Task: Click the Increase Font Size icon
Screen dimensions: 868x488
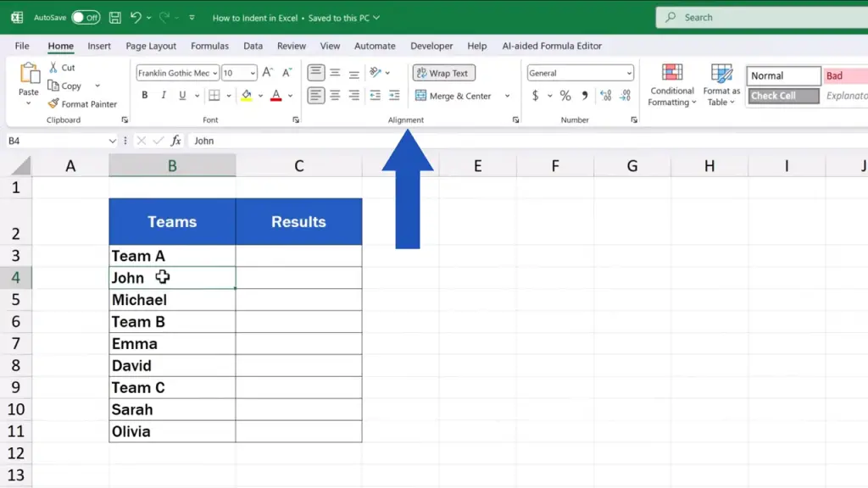Action: pos(267,73)
